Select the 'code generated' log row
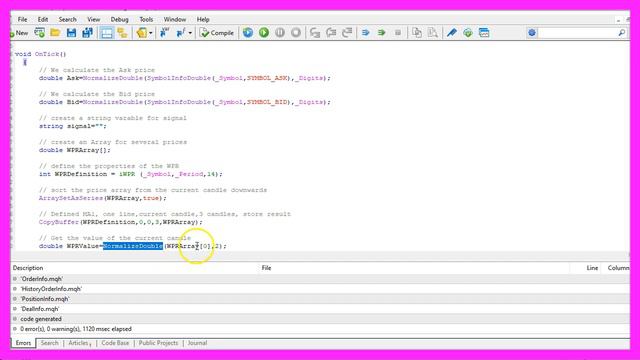 [320, 319]
